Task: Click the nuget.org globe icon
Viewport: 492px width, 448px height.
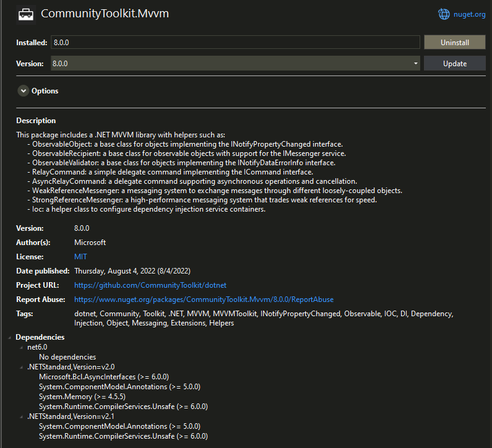Action: [x=444, y=14]
